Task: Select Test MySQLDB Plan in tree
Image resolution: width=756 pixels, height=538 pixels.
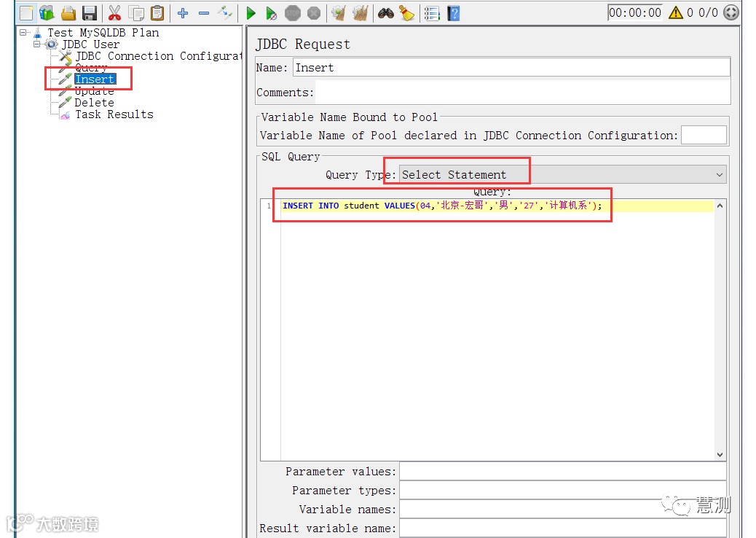Action: (x=103, y=33)
